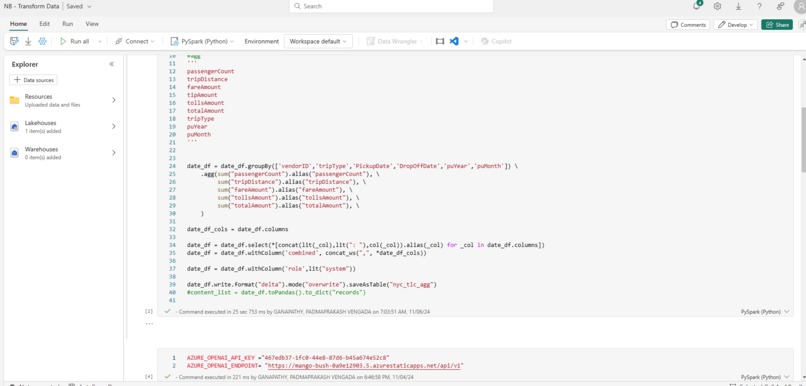This screenshot has width=806, height=386.
Task: Click the NB - Transform Data title
Action: coord(32,6)
